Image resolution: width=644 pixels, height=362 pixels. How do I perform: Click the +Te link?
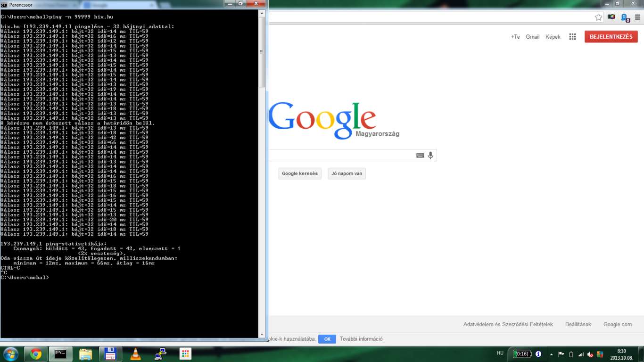pyautogui.click(x=515, y=37)
